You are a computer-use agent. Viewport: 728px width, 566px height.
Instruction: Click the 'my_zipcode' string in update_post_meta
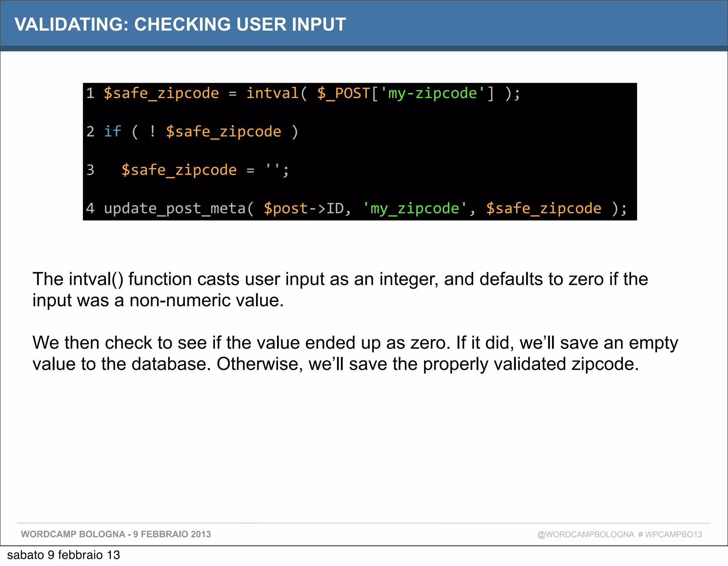pyautogui.click(x=415, y=209)
